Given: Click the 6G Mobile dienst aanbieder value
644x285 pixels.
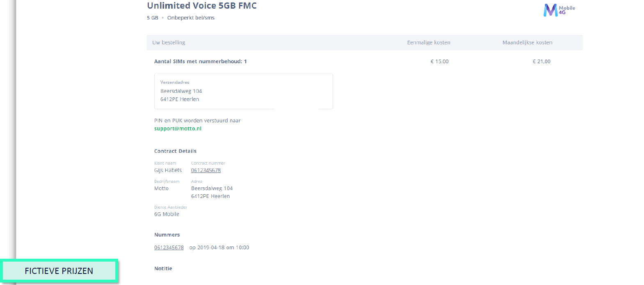Looking at the screenshot, I should (167, 214).
